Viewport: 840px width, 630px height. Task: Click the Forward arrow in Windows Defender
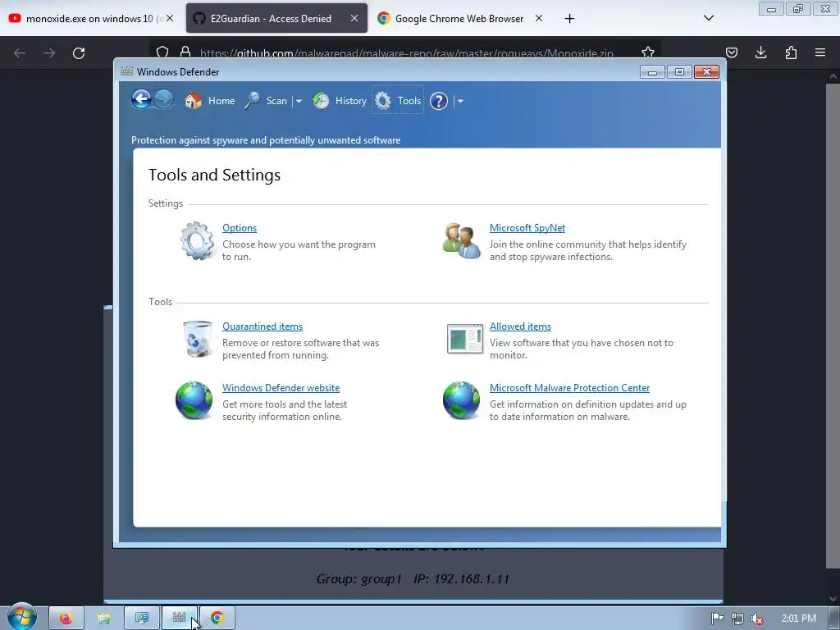[164, 99]
